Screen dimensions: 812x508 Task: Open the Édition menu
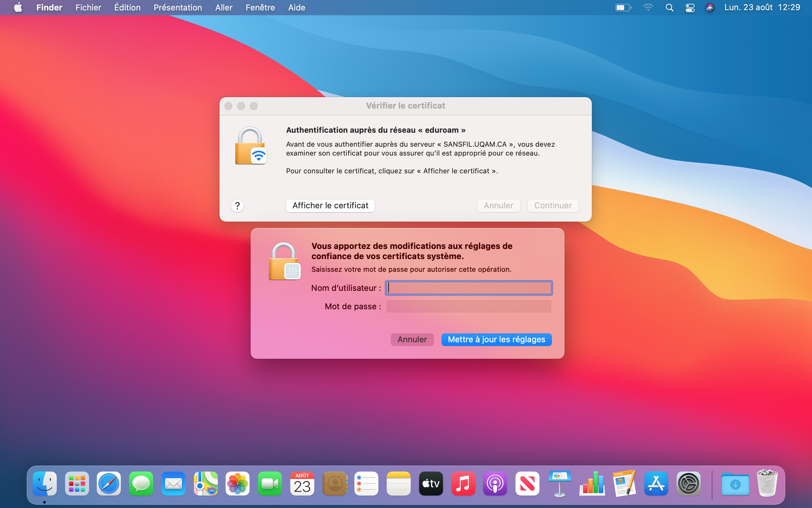(127, 7)
